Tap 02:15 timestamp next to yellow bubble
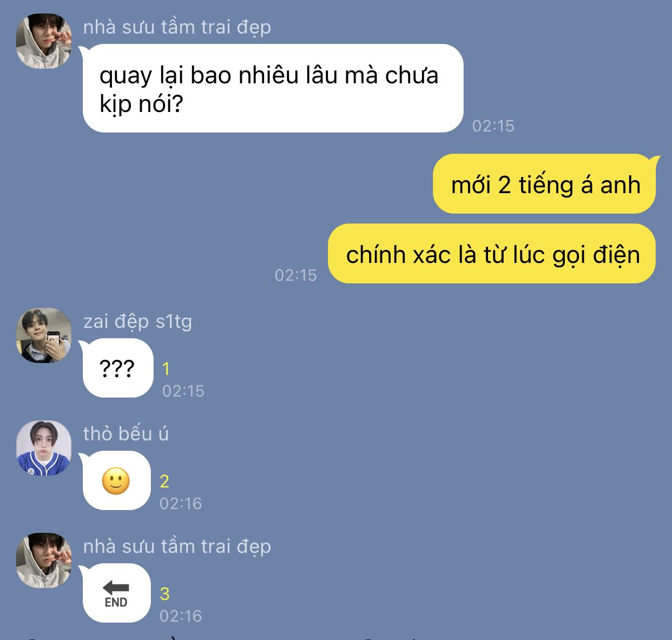This screenshot has height=640, width=672. 295,275
